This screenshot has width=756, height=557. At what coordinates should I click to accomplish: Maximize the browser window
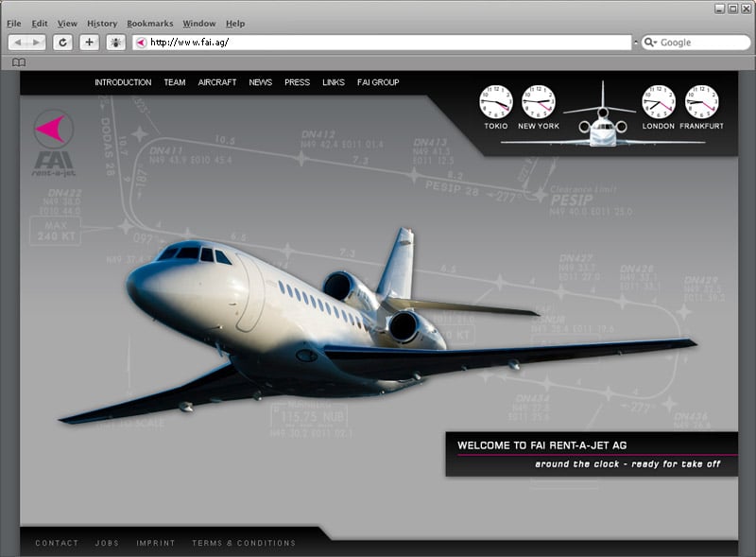click(733, 9)
